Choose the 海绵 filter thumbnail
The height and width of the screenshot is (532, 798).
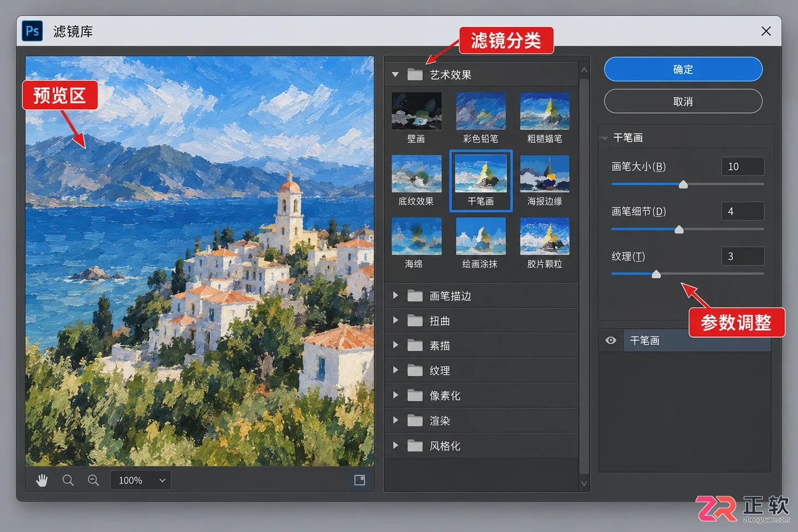(417, 236)
